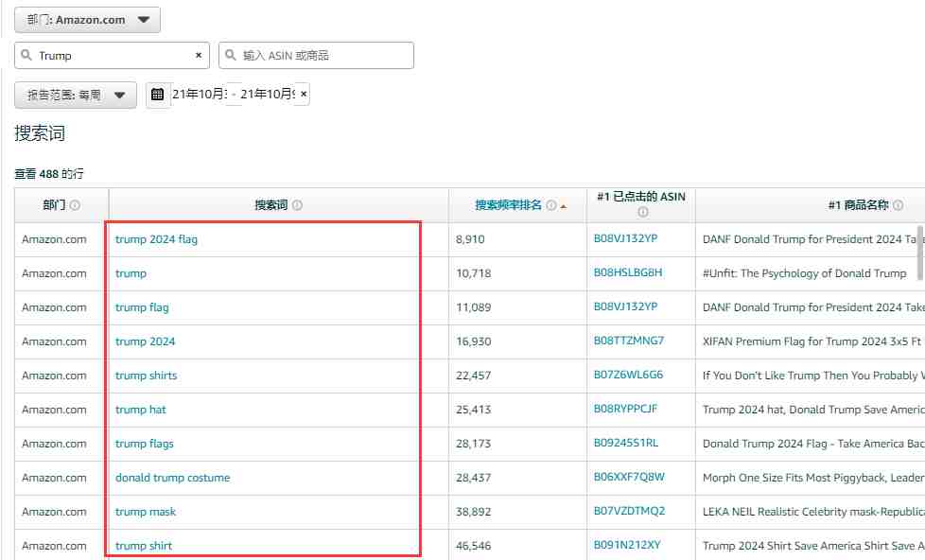
Task: Show info for the 搜索词 column
Action: pos(297,205)
